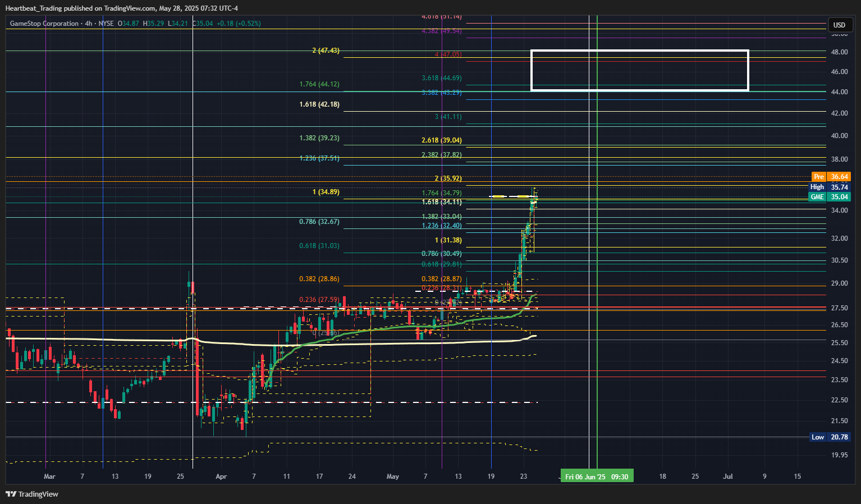Select the 1.764 (44.12) Fibonacci label
The height and width of the screenshot is (504, 861).
pos(319,84)
